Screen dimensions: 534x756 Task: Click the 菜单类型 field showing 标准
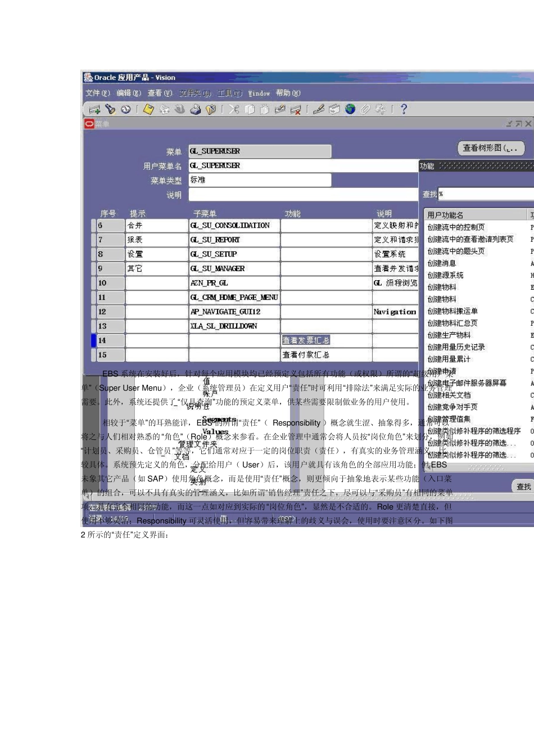(x=260, y=180)
